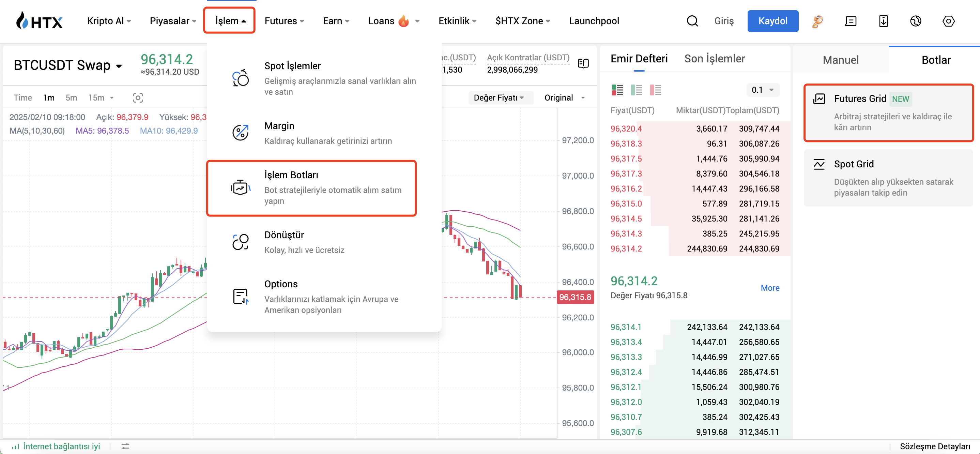Click the network signal bars icon
Screen dimensions: 980x454
point(15,447)
